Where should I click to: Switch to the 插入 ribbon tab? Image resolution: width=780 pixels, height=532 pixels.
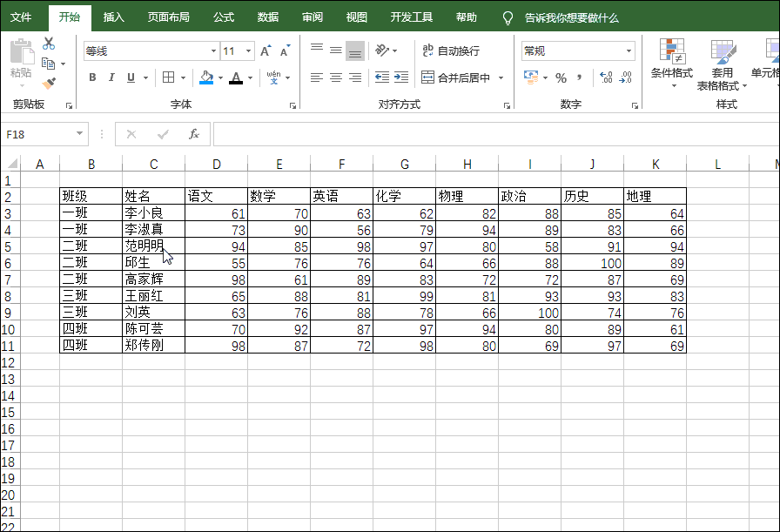click(x=113, y=16)
